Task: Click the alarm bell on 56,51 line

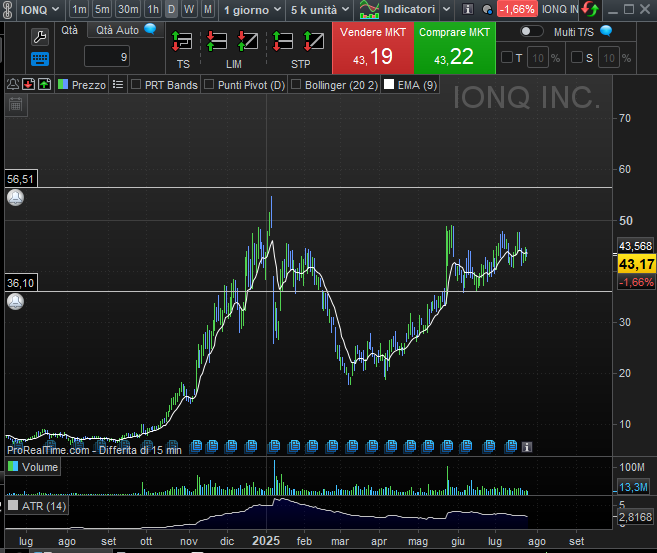Action: pos(15,197)
